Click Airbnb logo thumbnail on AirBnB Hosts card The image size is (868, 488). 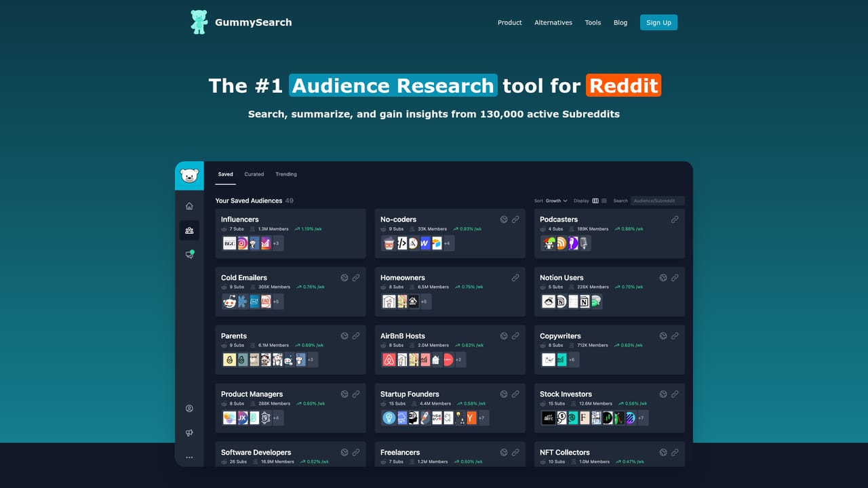click(x=389, y=360)
